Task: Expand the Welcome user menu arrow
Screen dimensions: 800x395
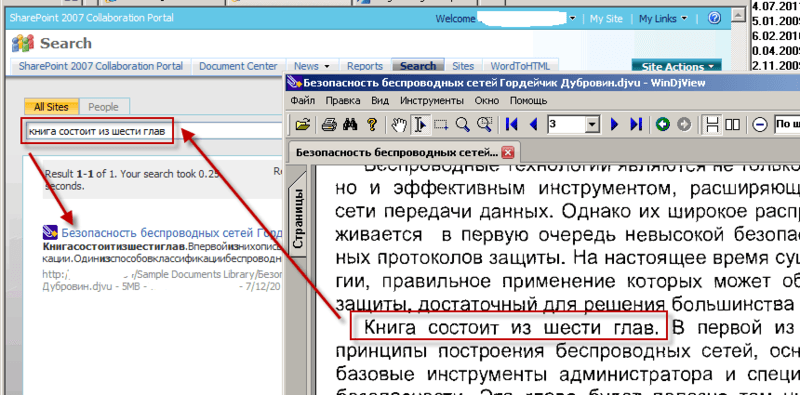Action: 572,18
